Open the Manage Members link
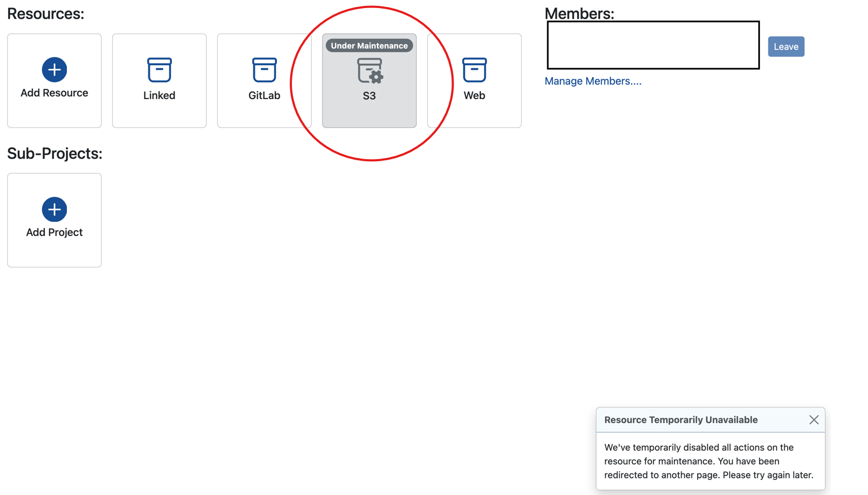Screen dimensions: 868x495 click(593, 81)
